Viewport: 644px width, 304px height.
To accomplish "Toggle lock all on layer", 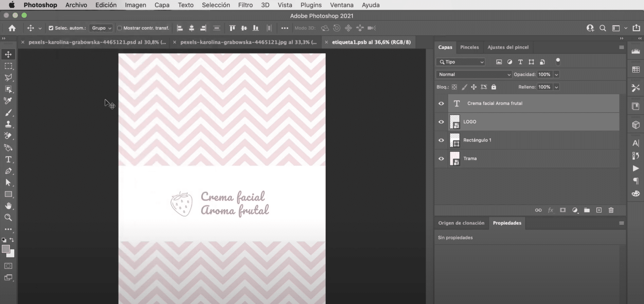I will pos(494,87).
